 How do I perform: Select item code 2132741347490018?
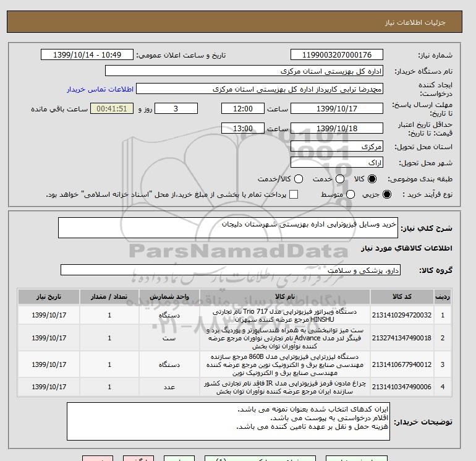[402, 338]
